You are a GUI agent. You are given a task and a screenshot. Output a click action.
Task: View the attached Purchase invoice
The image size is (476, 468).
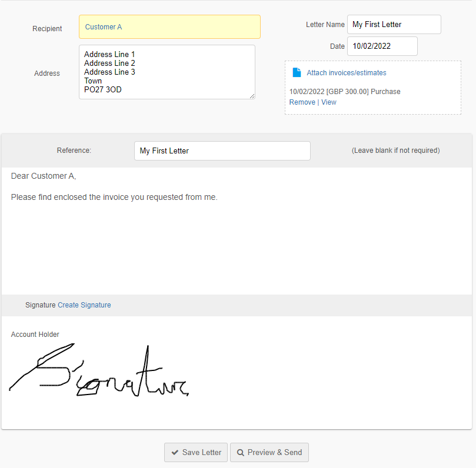click(329, 102)
